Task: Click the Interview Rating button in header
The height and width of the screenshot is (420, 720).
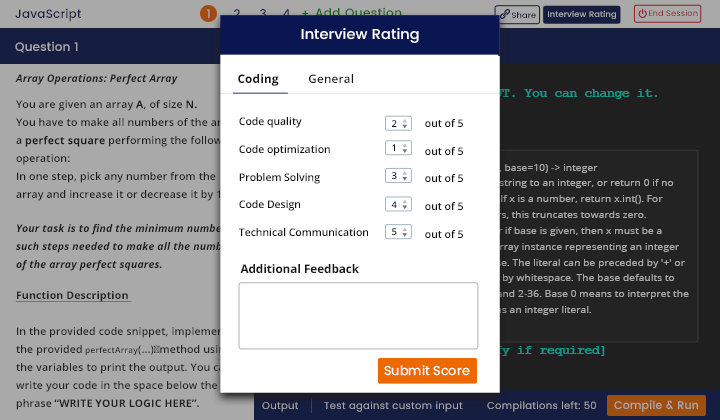Action: [x=581, y=14]
